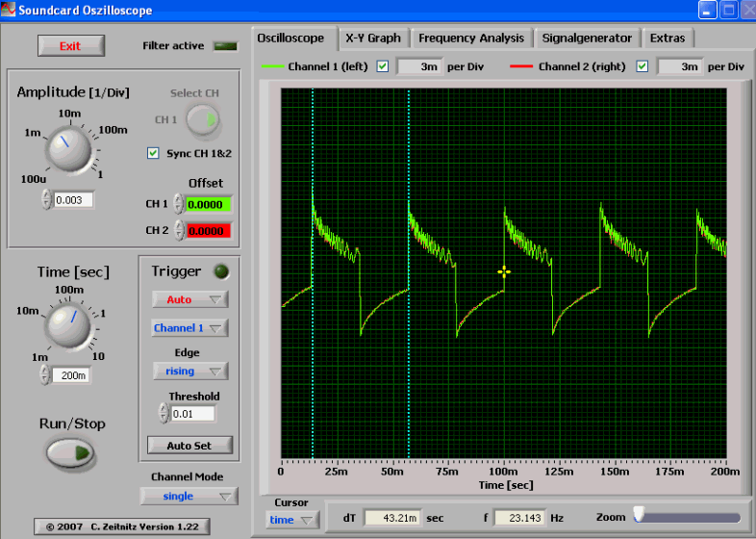
Task: Click the time value field showing 200m
Action: [71, 375]
